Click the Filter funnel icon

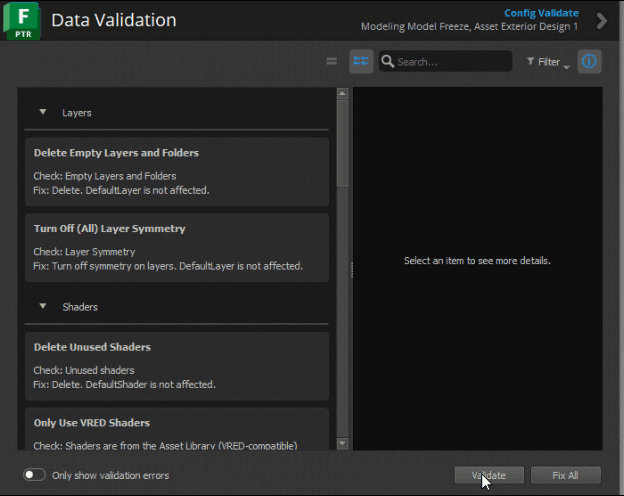pyautogui.click(x=530, y=61)
